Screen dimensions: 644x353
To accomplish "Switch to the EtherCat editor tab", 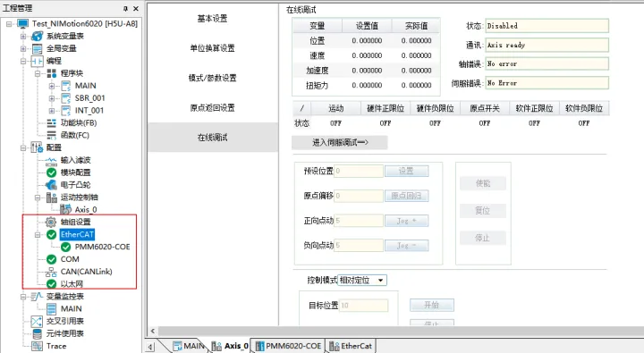I will 351,346.
